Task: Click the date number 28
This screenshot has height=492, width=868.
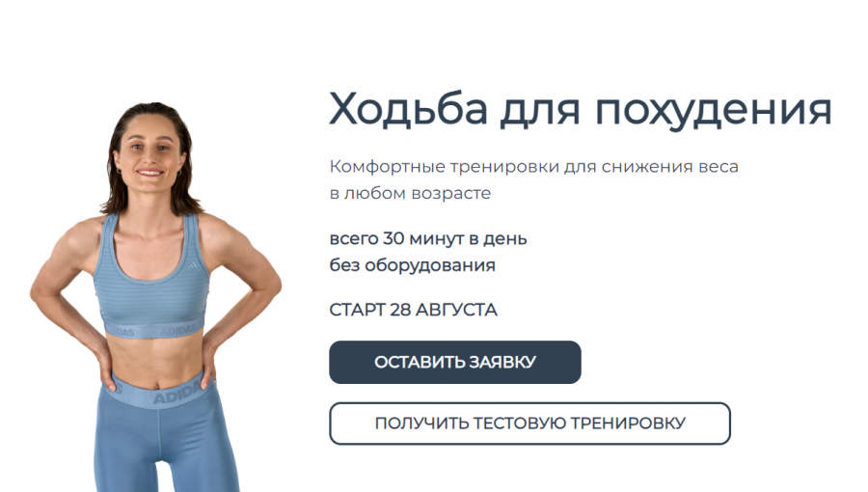Action: (x=399, y=310)
